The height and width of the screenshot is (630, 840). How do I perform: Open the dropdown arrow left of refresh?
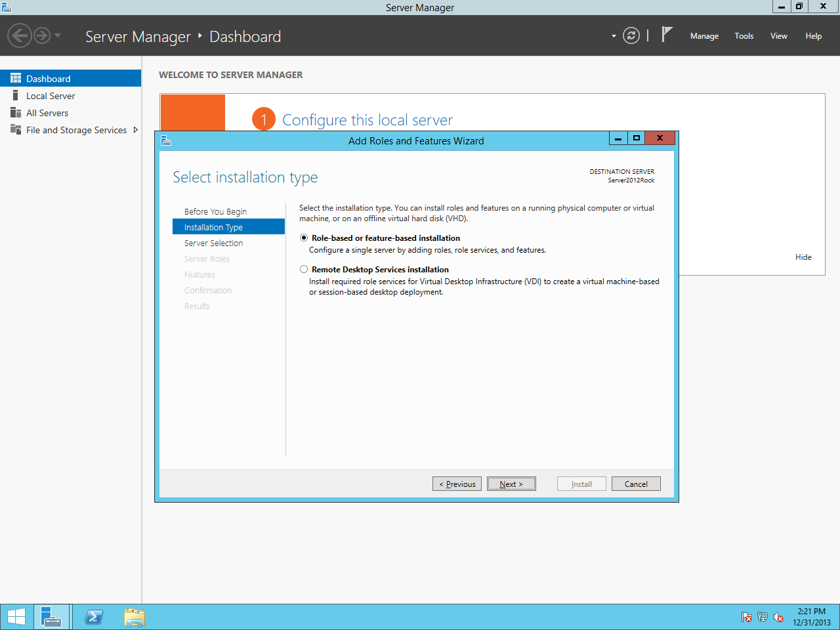(x=614, y=36)
